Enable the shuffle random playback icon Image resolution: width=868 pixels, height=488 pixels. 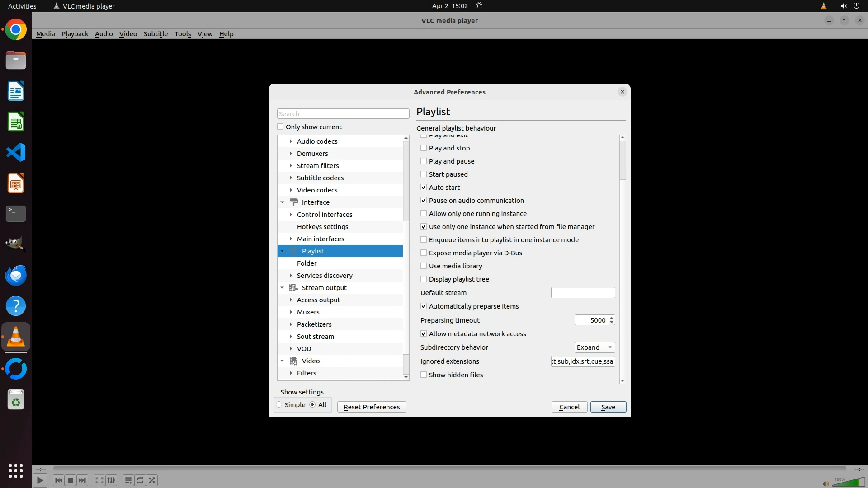point(152,480)
